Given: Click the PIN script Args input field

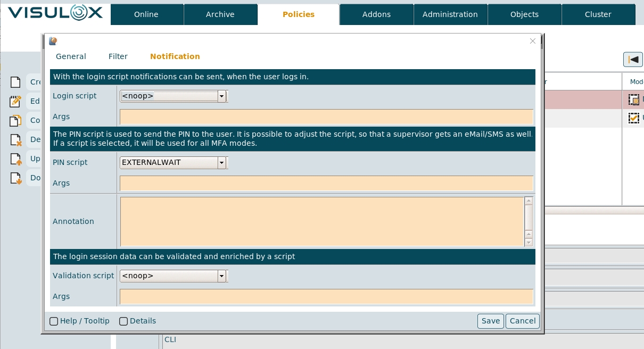Looking at the screenshot, I should 326,183.
